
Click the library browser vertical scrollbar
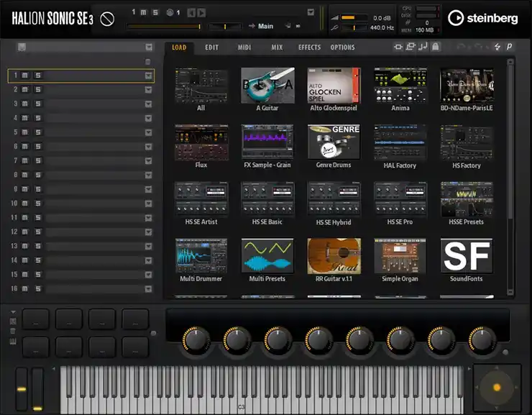(510, 176)
